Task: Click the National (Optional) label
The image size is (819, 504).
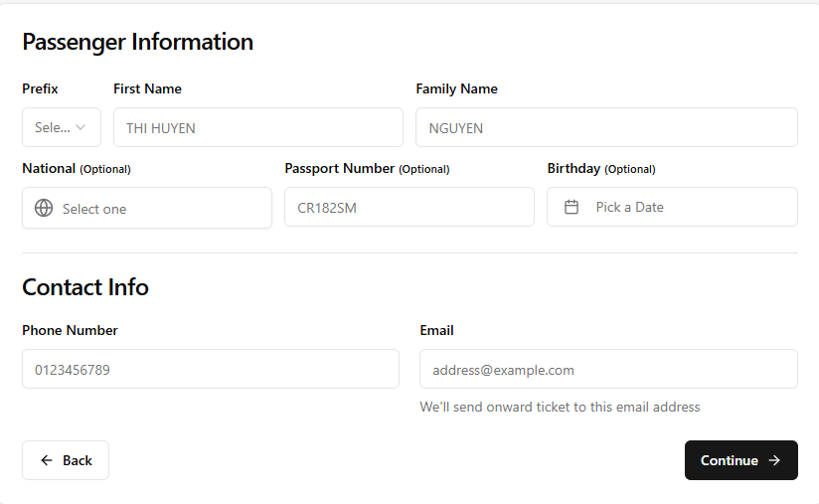Action: click(77, 169)
